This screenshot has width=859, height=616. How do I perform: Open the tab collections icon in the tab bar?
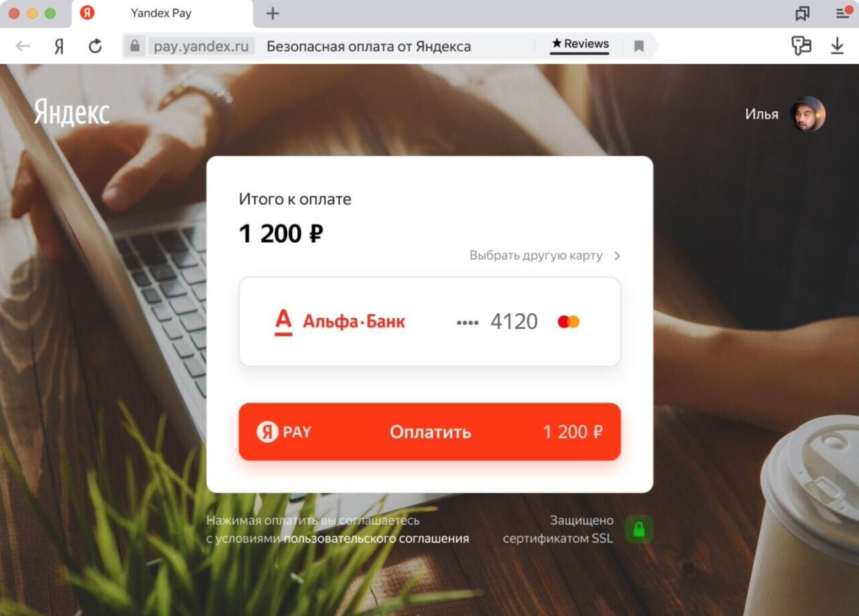pos(802,13)
